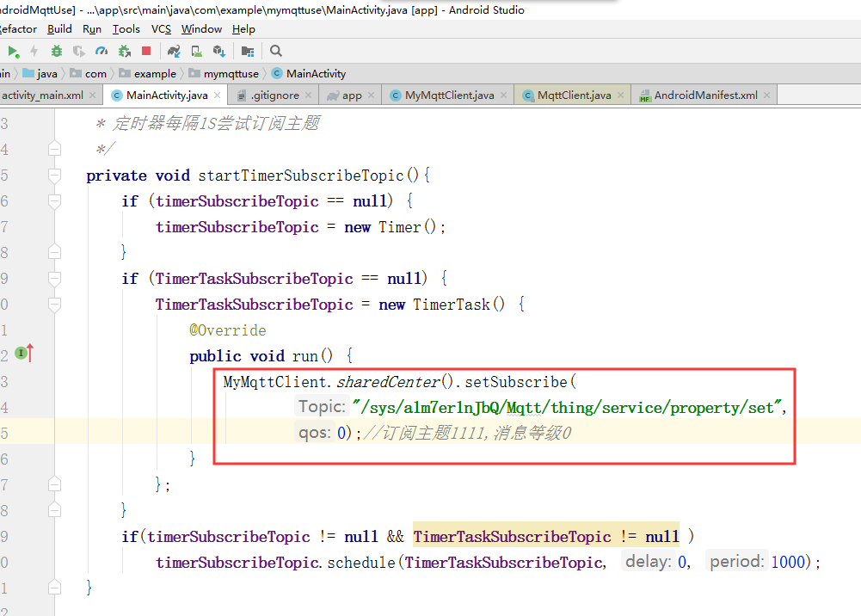
Task: Click the MainActivity breadcrumb class
Action: (309, 74)
